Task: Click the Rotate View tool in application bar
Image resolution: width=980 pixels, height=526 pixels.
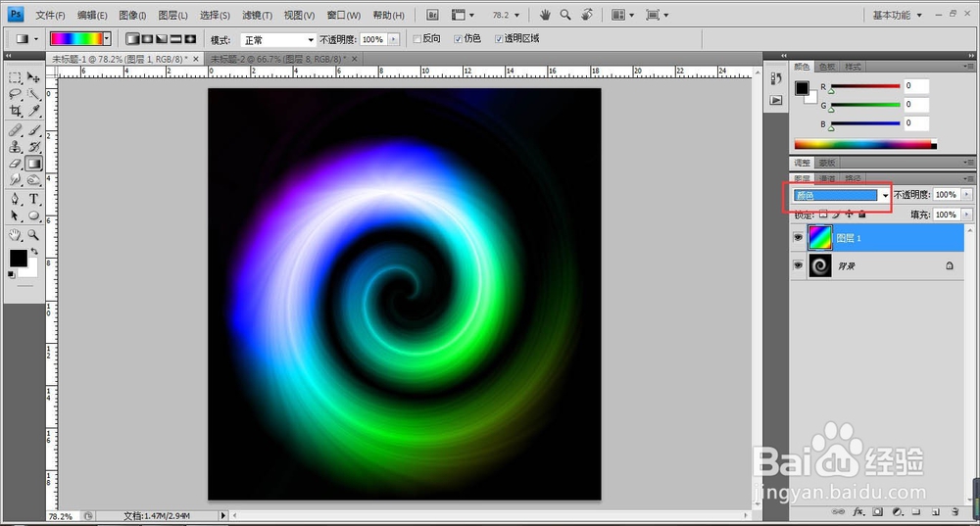Action: pyautogui.click(x=586, y=15)
